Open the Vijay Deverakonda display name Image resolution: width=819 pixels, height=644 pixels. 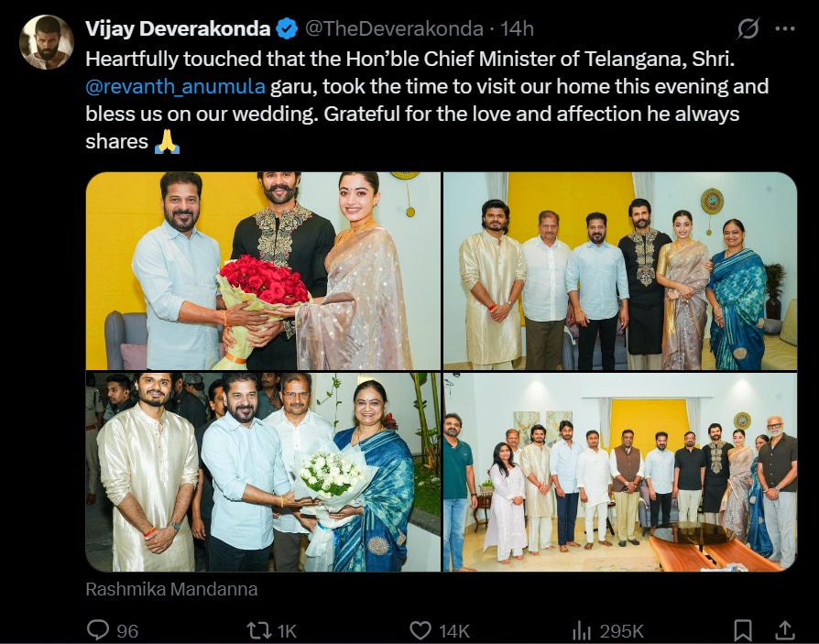tap(178, 28)
